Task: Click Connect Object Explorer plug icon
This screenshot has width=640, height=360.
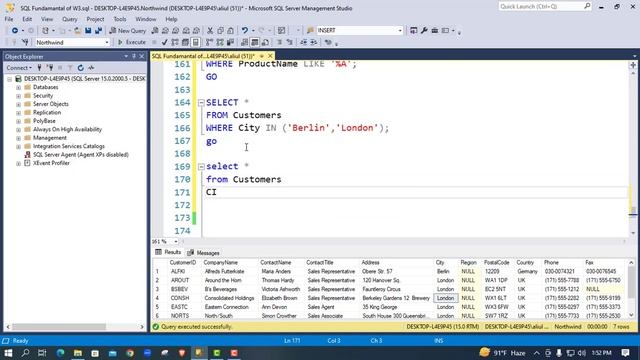Action: pos(40,68)
